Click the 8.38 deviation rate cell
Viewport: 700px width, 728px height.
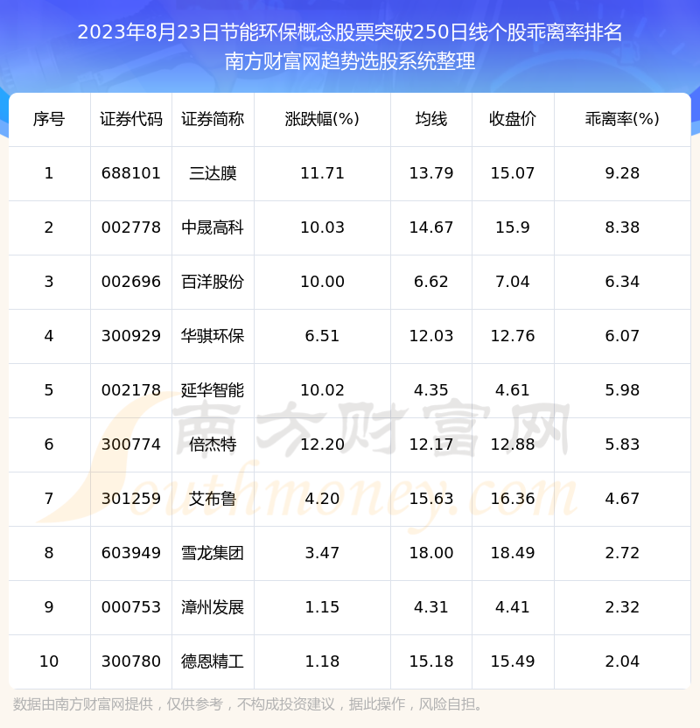[622, 227]
